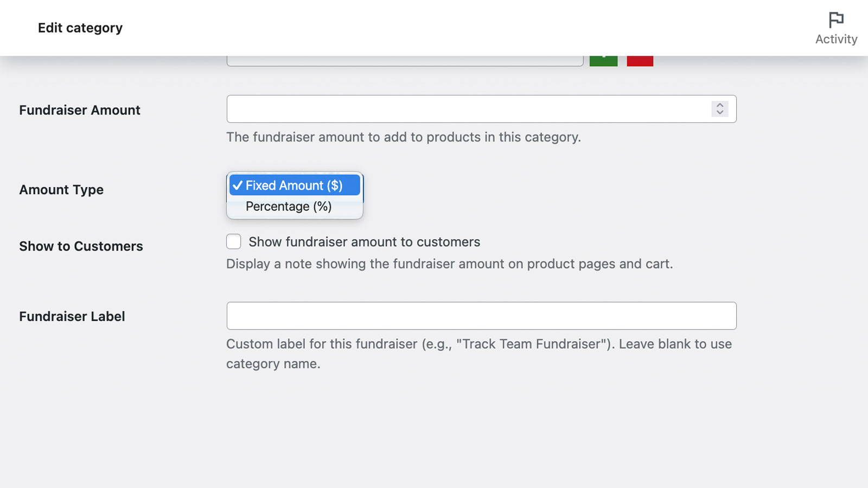Click the checkmark beside Fixed Amount option
The width and height of the screenshot is (868, 488).
pyautogui.click(x=238, y=185)
